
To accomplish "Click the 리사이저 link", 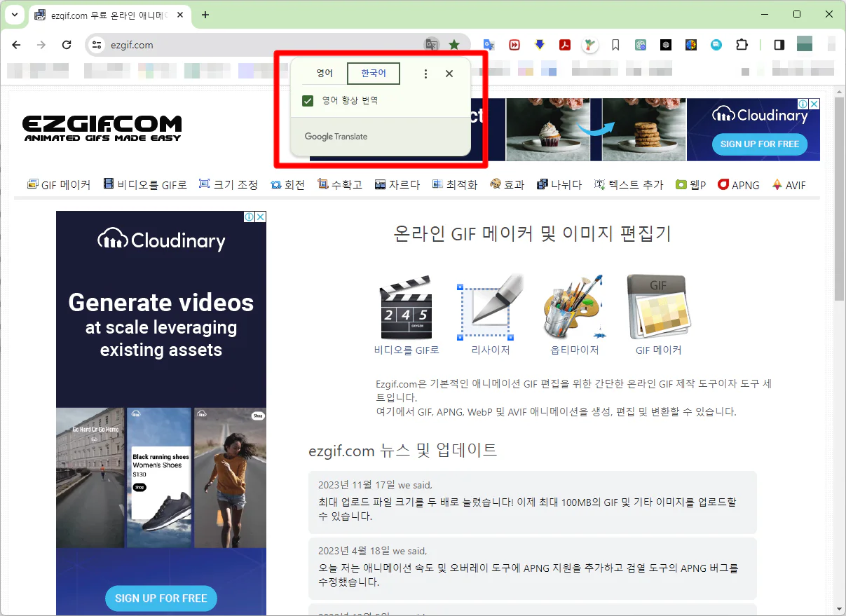I will pos(491,350).
